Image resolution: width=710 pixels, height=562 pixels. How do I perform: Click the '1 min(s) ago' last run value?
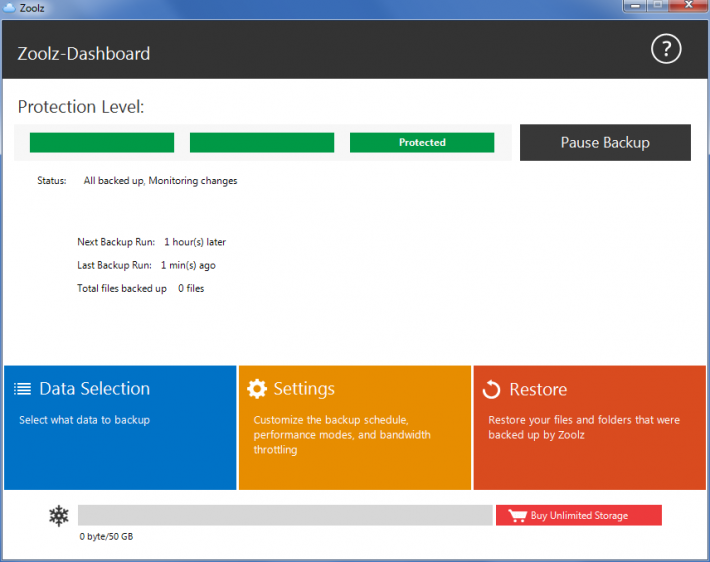(x=188, y=265)
